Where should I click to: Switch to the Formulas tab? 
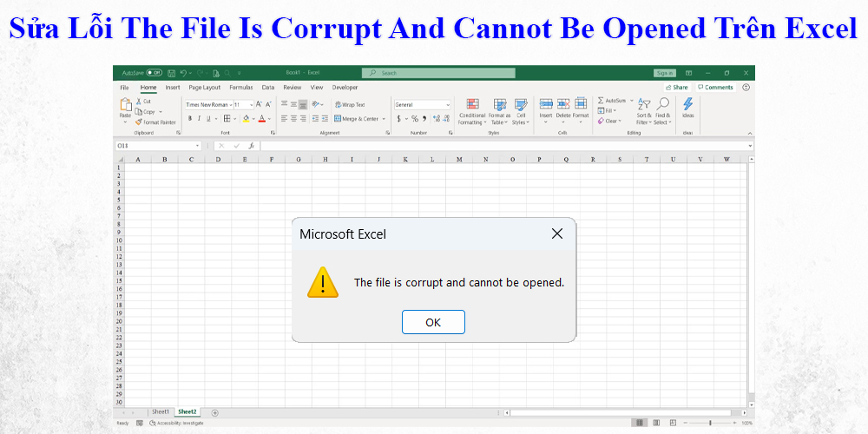click(x=241, y=88)
